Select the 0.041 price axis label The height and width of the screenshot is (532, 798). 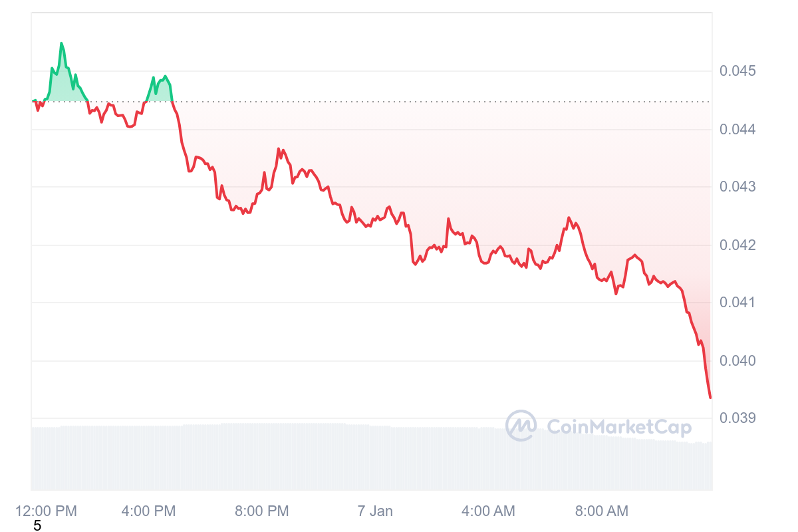[738, 303]
